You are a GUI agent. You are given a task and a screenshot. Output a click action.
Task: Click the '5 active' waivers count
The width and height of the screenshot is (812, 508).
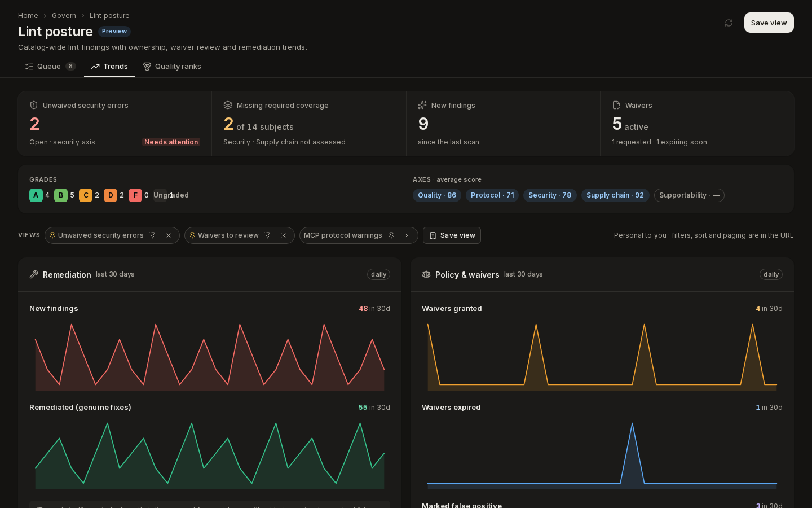point(630,124)
